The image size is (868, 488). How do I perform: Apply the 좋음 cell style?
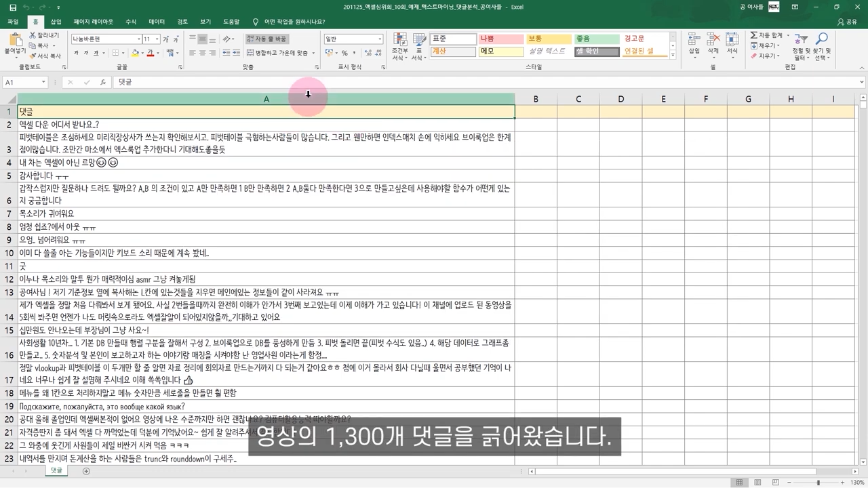click(597, 39)
